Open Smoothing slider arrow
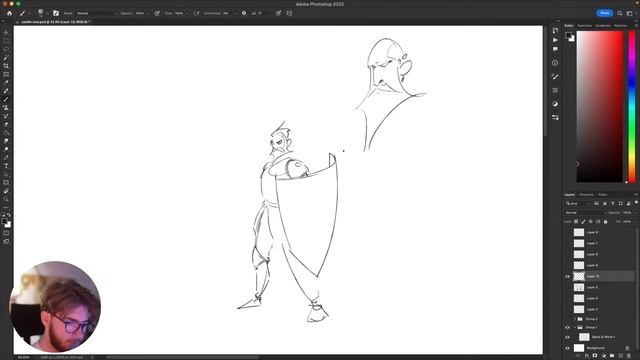Screen dimensions: 640x360 235,13
